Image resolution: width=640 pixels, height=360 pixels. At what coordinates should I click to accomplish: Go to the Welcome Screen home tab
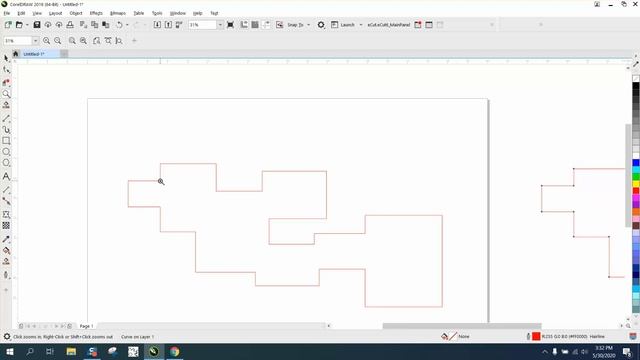pos(16,54)
